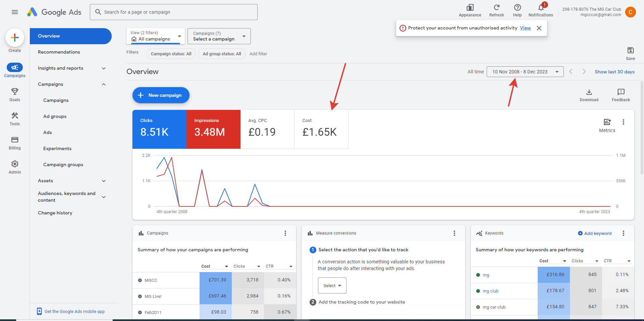Dismiss the account protection alert
Screen dimensions: 644x321
point(539,28)
